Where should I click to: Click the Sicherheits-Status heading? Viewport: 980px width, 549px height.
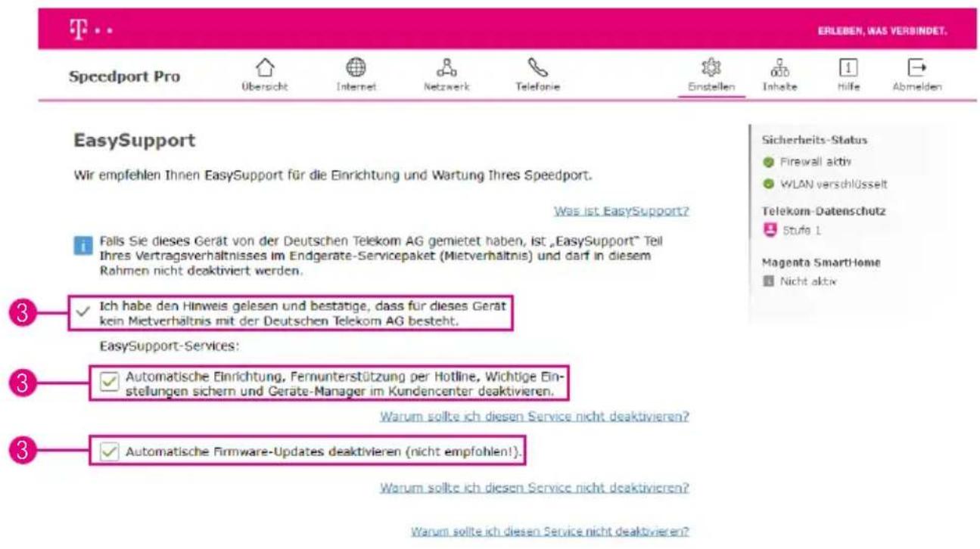point(814,140)
